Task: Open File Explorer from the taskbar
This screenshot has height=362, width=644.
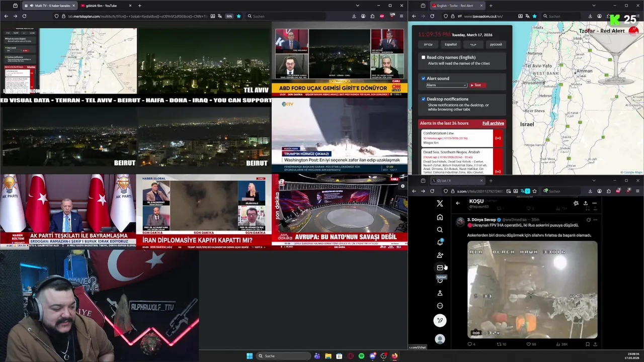Action: click(x=328, y=356)
